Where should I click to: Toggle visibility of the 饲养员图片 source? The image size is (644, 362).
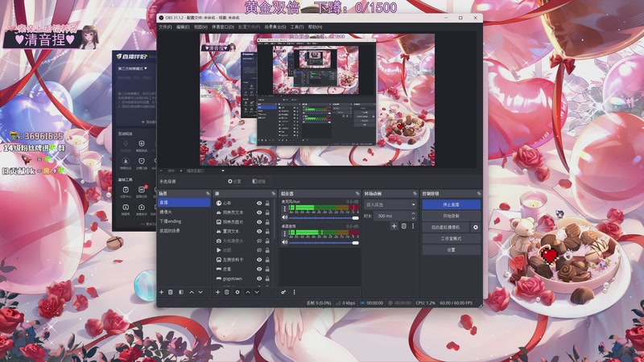pyautogui.click(x=259, y=222)
